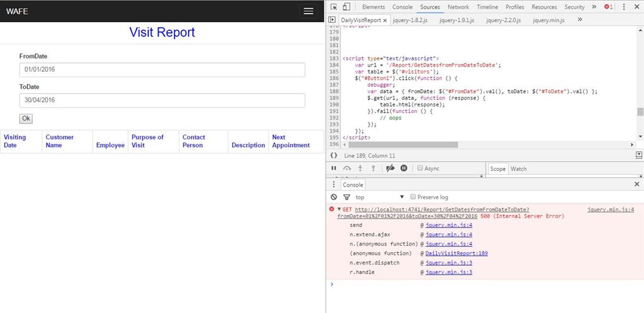Select the jquery-1.9.1.js file tab
Image resolution: width=644 pixels, height=313 pixels.
pyautogui.click(x=457, y=20)
